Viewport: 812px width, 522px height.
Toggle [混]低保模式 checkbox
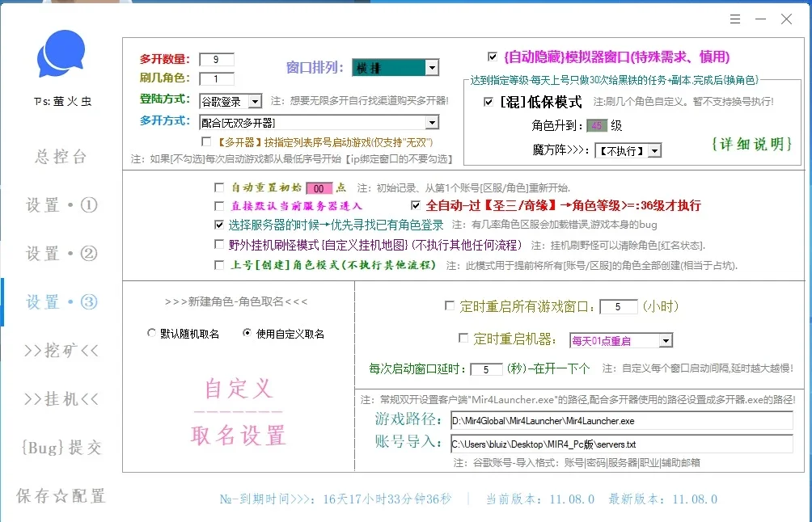point(488,102)
